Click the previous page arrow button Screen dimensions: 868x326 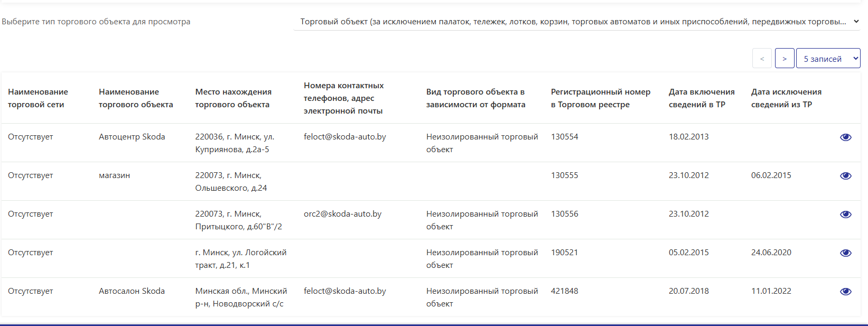pos(762,59)
